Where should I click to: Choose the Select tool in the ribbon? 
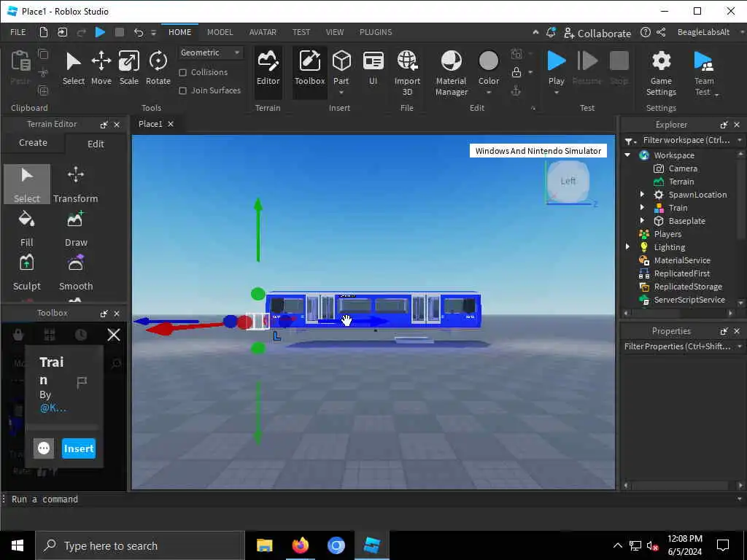74,68
